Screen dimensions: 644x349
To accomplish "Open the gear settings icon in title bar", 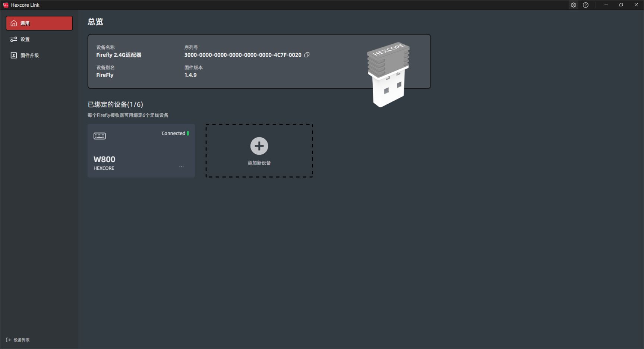I will (574, 5).
